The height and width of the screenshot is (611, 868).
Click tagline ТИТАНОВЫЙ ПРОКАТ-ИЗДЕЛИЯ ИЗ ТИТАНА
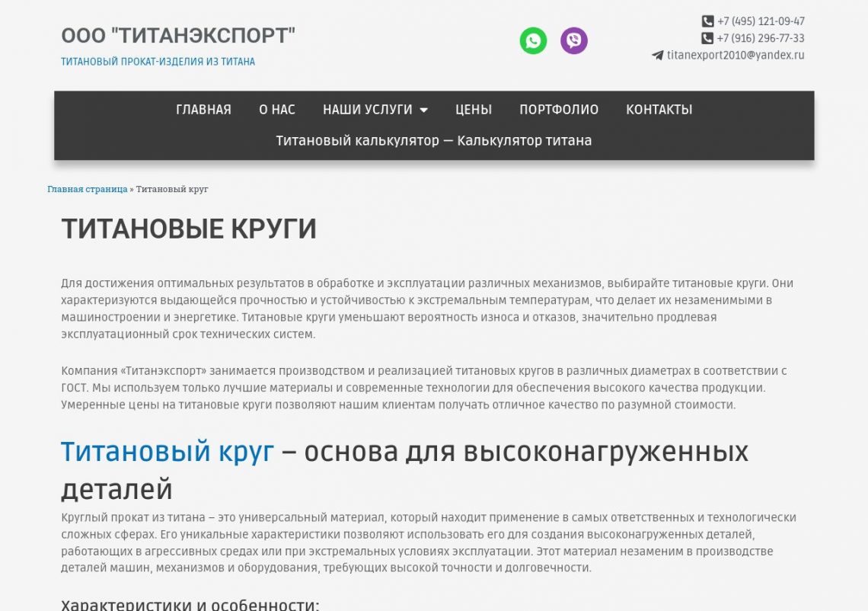point(158,62)
